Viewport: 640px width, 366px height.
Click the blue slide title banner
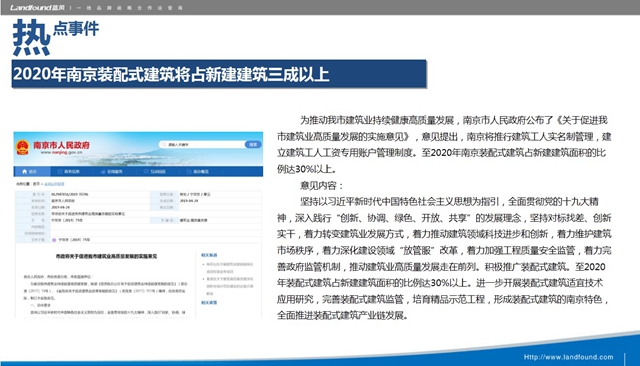coord(219,74)
